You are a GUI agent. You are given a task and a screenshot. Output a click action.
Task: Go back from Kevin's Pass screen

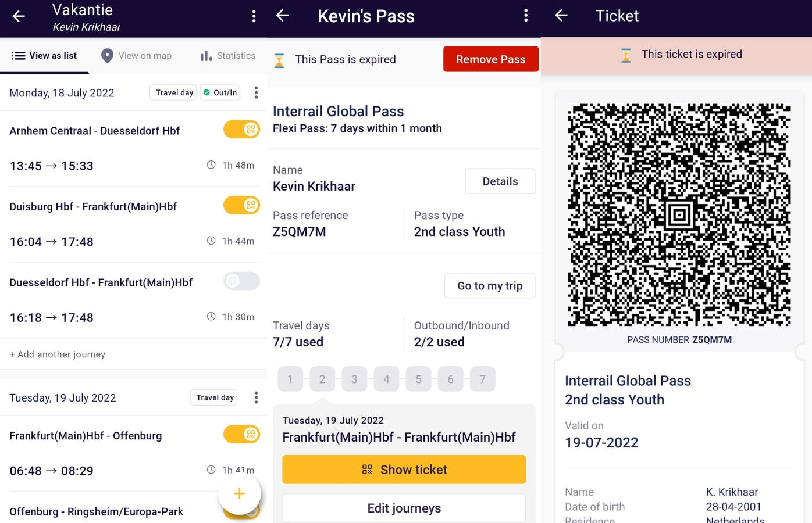(283, 16)
